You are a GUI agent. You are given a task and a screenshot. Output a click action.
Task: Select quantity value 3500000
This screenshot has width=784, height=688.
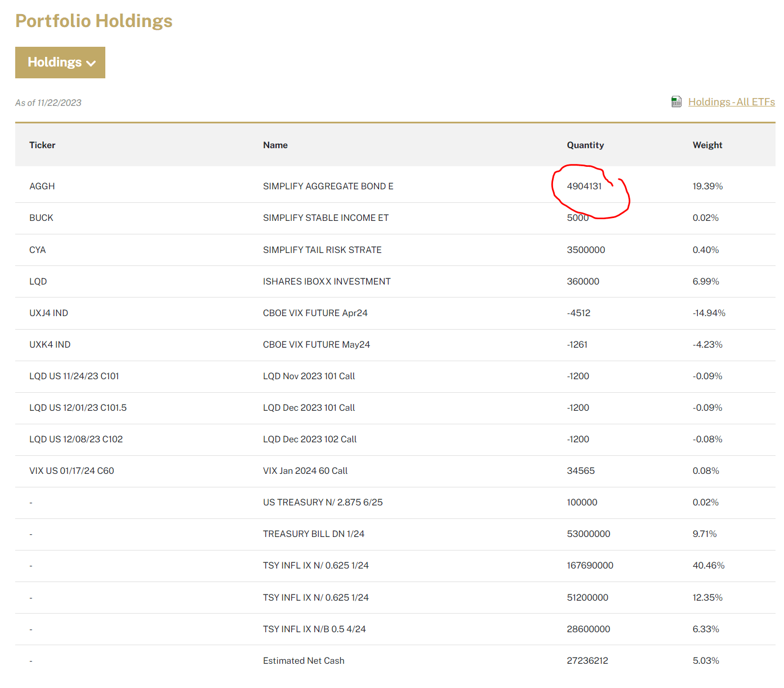coord(586,250)
